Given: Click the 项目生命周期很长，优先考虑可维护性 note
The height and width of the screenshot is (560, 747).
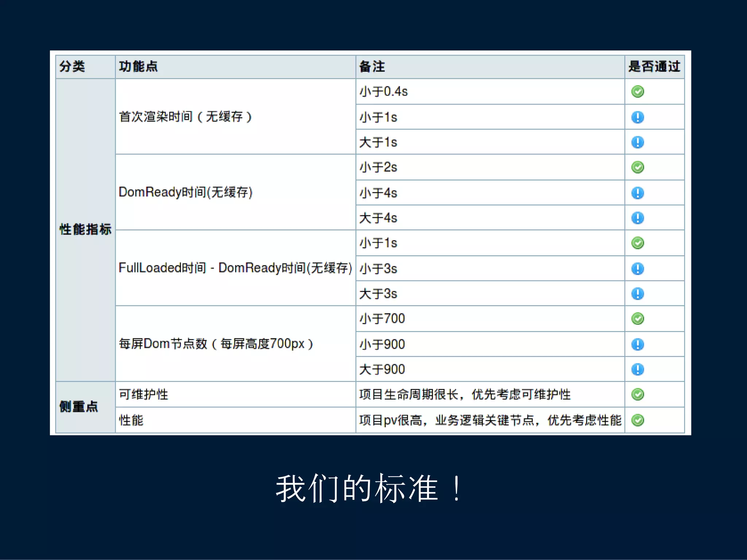Looking at the screenshot, I should 490,394.
